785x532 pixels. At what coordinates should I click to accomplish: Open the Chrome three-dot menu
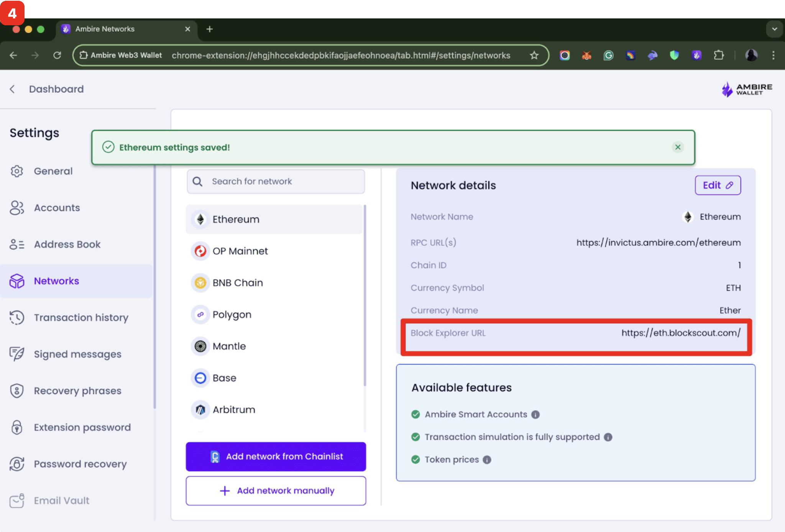(773, 55)
